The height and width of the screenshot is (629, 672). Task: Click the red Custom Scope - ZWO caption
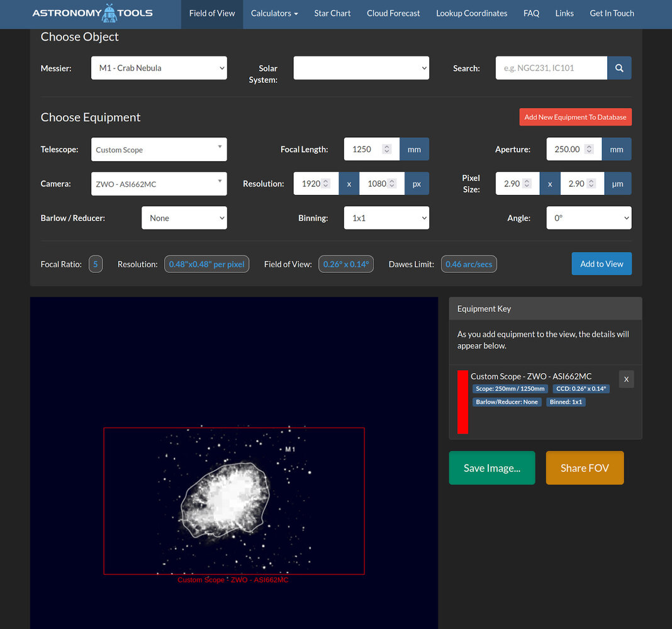click(233, 580)
